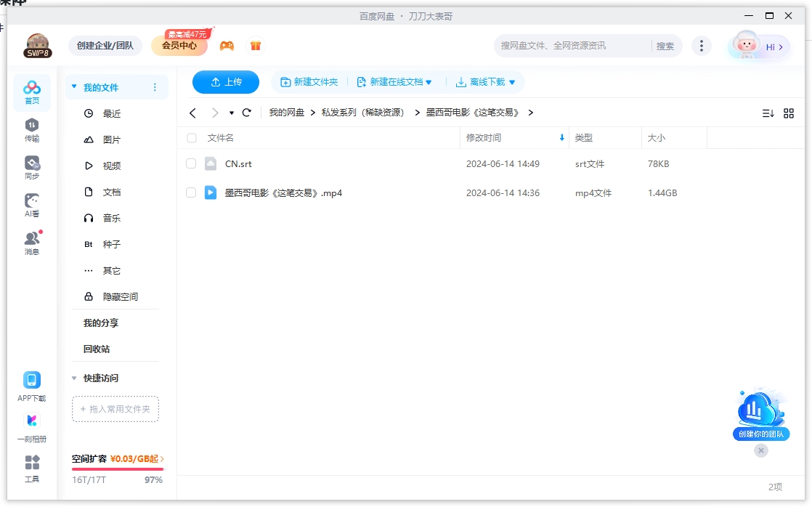
Task: Sort by 修改时间 column arrow
Action: 562,138
